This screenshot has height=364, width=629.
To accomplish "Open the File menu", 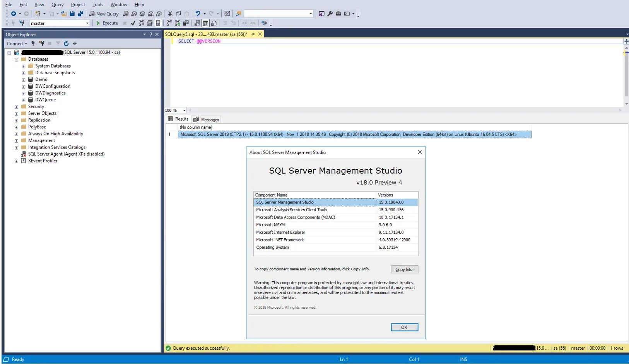I will (x=9, y=5).
